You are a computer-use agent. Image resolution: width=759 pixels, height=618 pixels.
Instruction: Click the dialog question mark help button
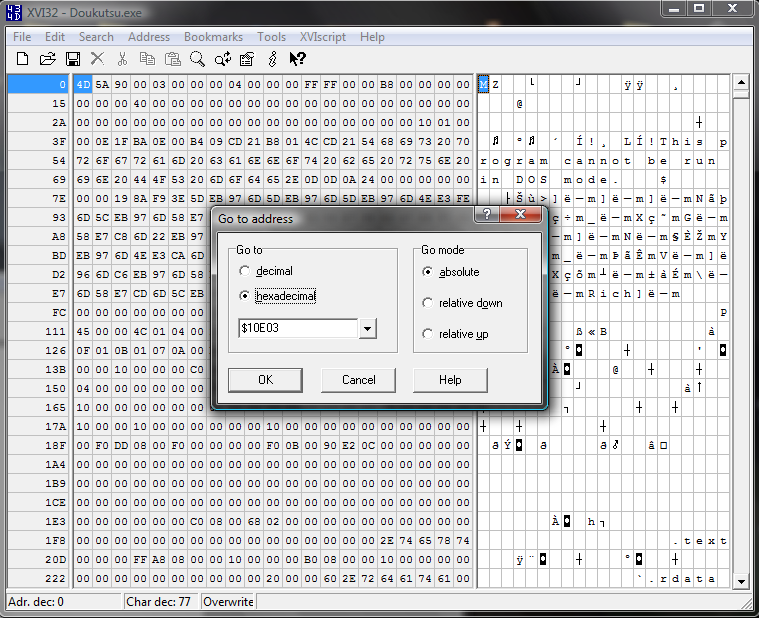coord(487,214)
